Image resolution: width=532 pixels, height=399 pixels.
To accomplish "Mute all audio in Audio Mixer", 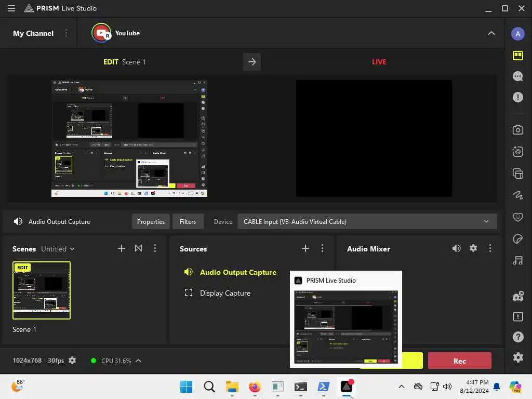I will tap(456, 248).
